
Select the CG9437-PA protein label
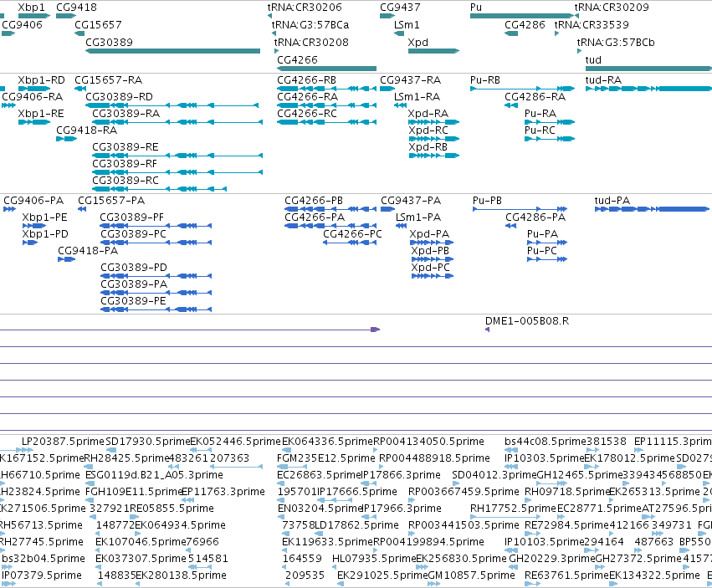click(x=411, y=201)
